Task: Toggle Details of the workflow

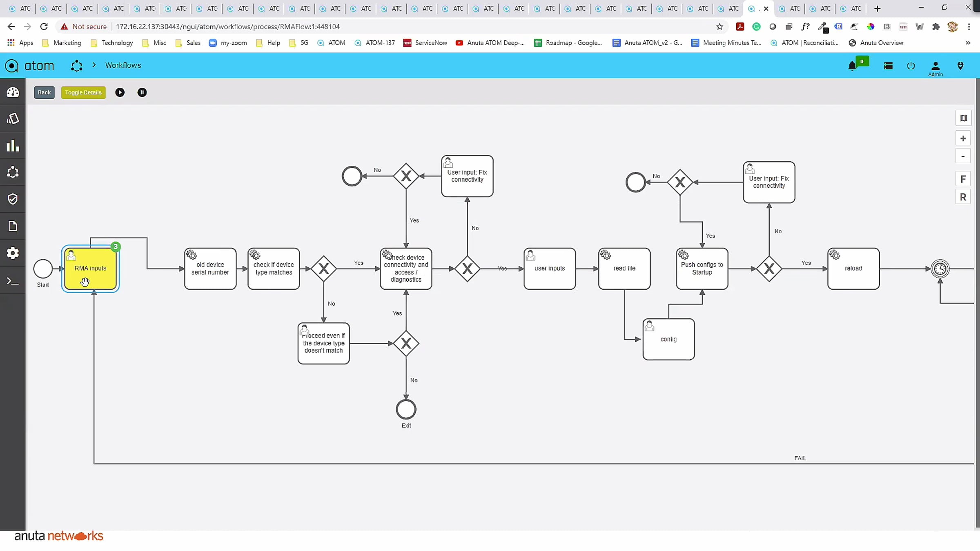Action: tap(83, 93)
